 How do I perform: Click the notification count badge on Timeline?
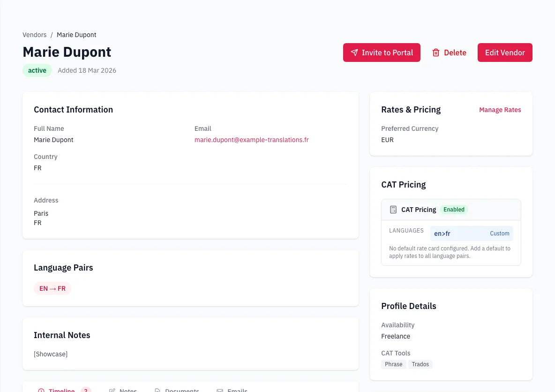tap(86, 390)
